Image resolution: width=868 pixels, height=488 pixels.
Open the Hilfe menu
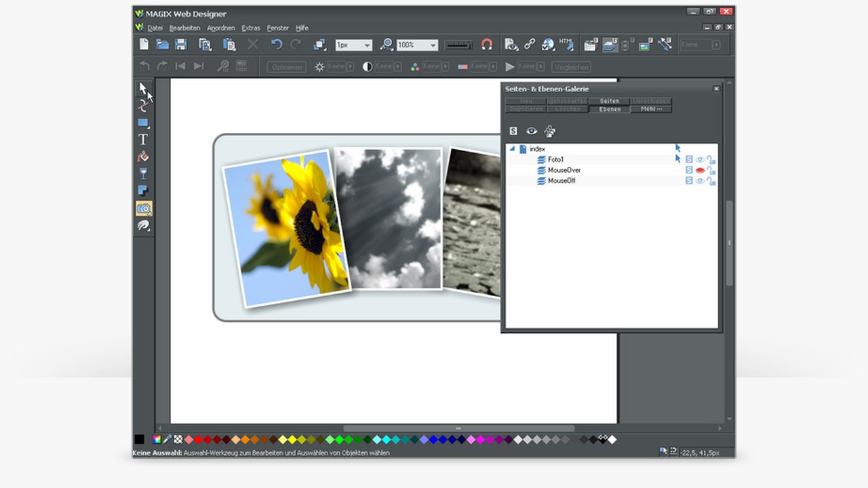point(302,28)
